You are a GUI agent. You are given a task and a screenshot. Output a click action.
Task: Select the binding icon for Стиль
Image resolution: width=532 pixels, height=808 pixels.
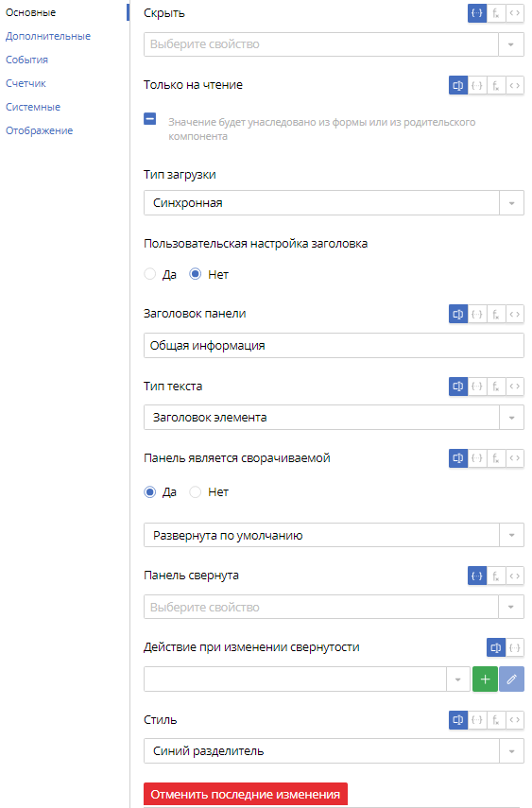(x=477, y=720)
